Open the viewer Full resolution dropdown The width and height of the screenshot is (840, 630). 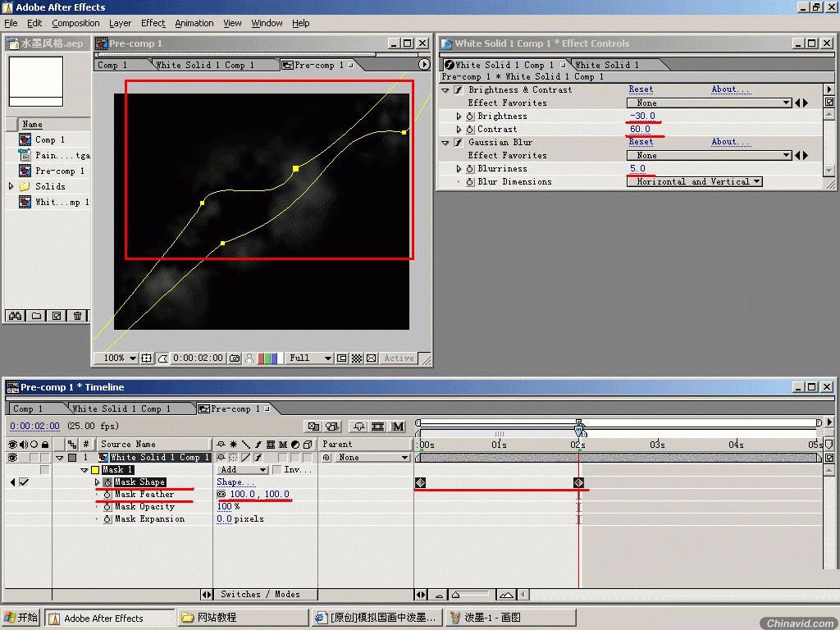(309, 358)
